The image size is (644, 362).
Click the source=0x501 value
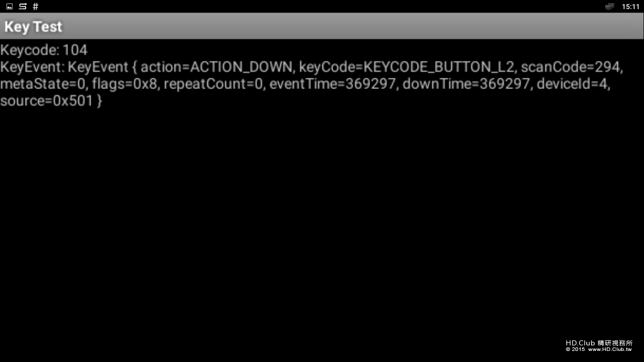tap(47, 101)
